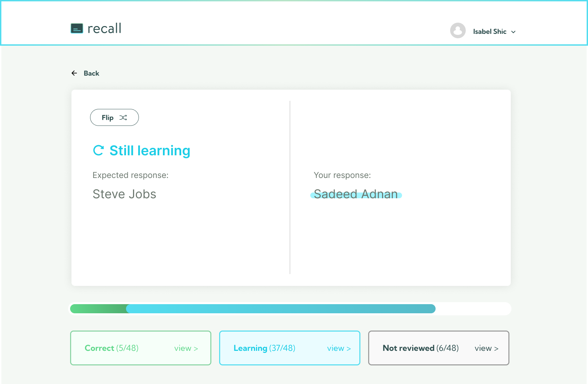The image size is (588, 384).
Task: Click the back arrow icon
Action: [74, 73]
